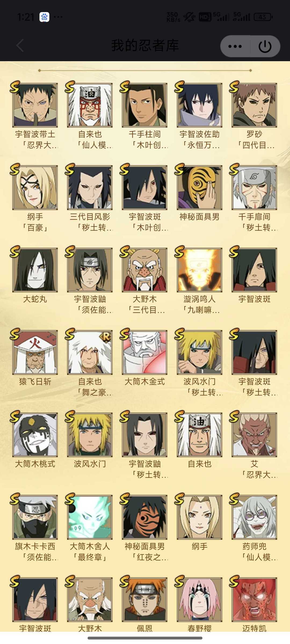Viewport: 290px width, 644px height.
Task: Open the three-dot more menu
Action: [235, 46]
